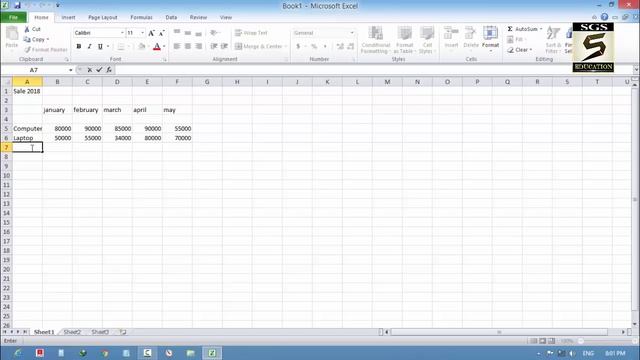Click the Fill Color bucket swatch
This screenshot has width=640, height=360.
coord(141,47)
